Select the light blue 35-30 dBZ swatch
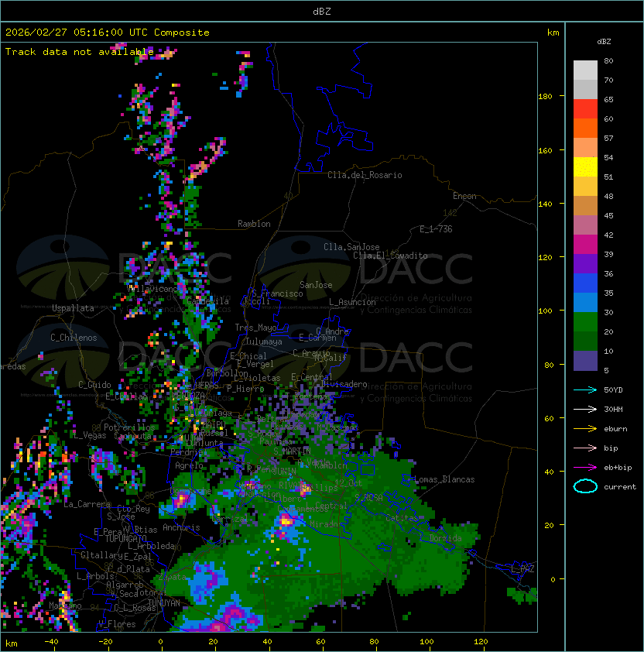 click(x=585, y=302)
